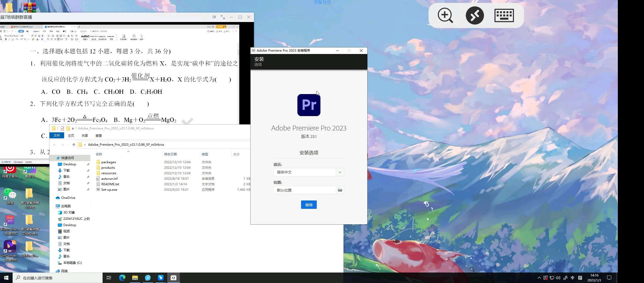Screen dimensions: 644x283
Task: Sort files by the 大小 column header
Action: 236,154
